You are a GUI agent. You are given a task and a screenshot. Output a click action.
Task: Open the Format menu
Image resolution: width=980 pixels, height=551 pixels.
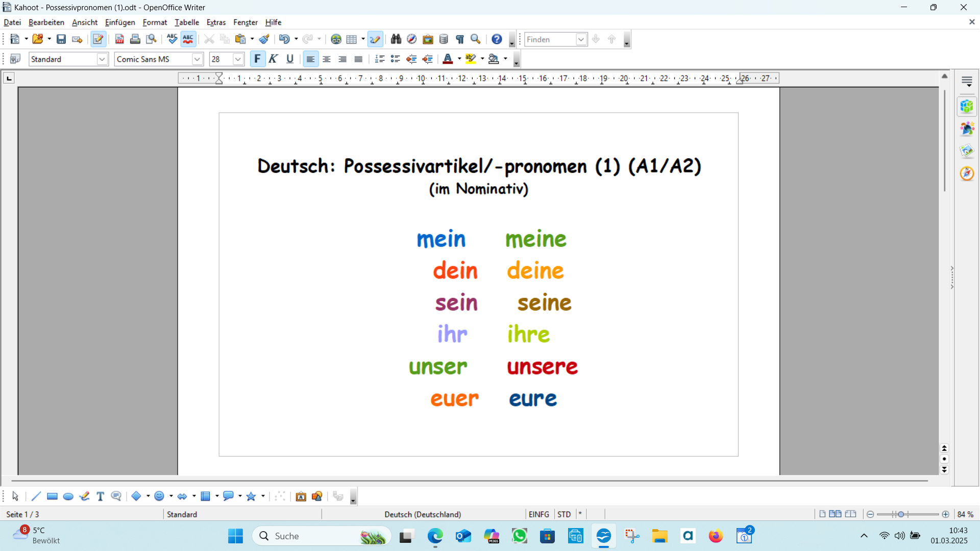point(155,22)
